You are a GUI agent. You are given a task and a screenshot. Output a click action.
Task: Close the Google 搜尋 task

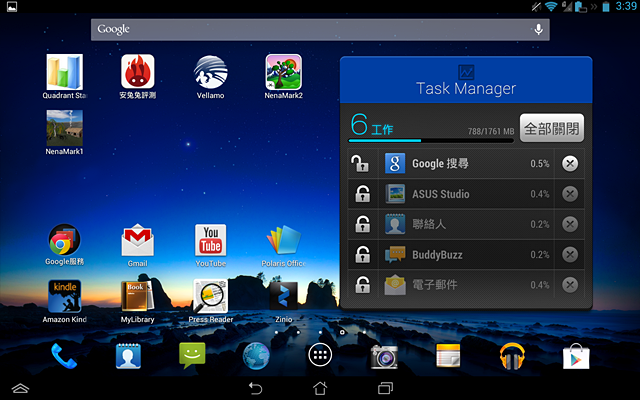(570, 164)
